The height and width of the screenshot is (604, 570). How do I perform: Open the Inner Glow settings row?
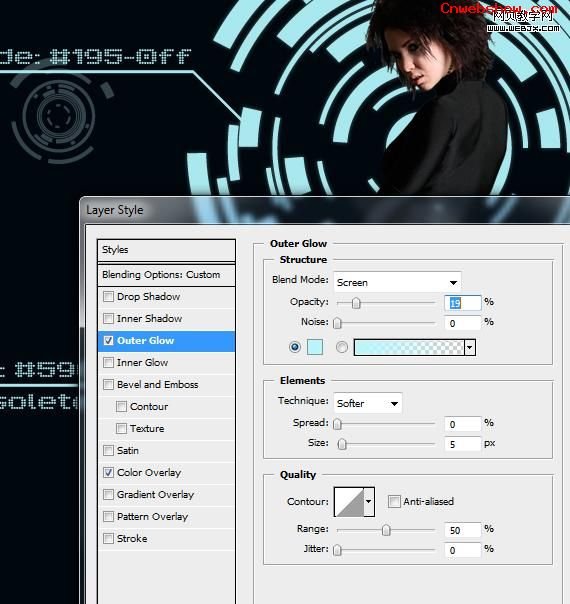tap(166, 362)
